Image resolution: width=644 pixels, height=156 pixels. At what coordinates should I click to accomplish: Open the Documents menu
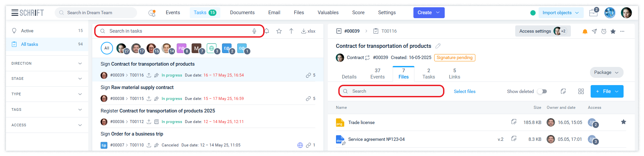pos(242,13)
